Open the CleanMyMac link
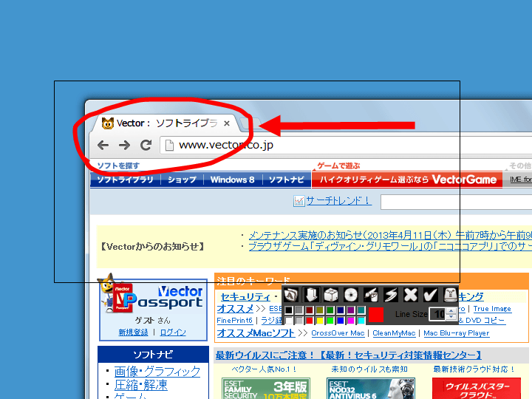532x399 pixels. (x=394, y=333)
